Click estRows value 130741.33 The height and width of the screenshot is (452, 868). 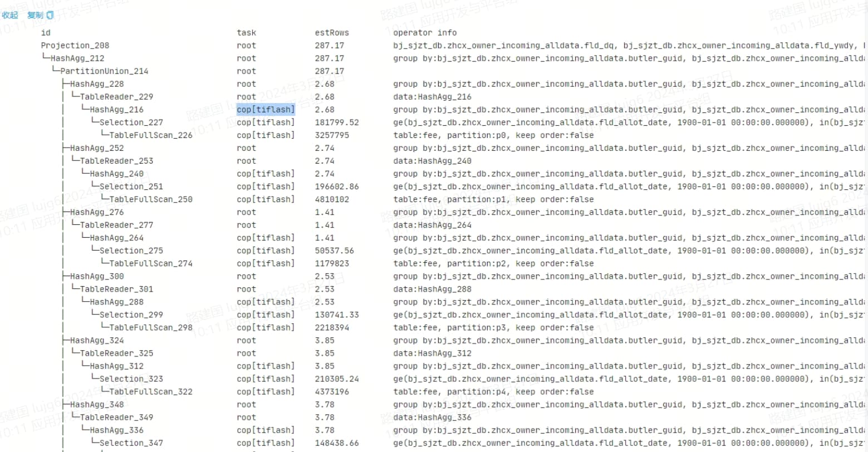pyautogui.click(x=337, y=315)
